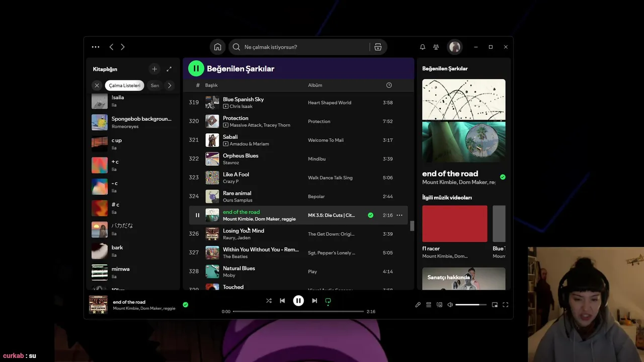The width and height of the screenshot is (644, 362).
Task: Sort by the 'Albüm' column header
Action: click(x=315, y=85)
